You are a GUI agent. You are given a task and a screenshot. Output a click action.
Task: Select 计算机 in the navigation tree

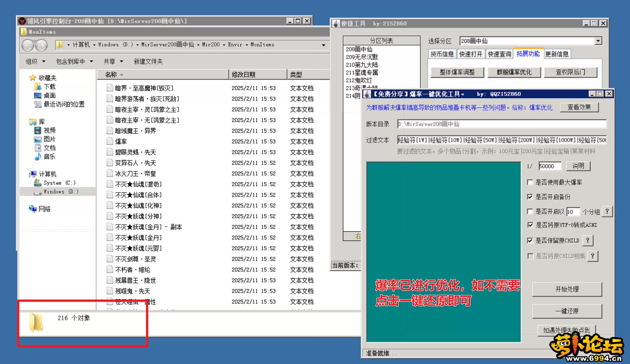(47, 174)
